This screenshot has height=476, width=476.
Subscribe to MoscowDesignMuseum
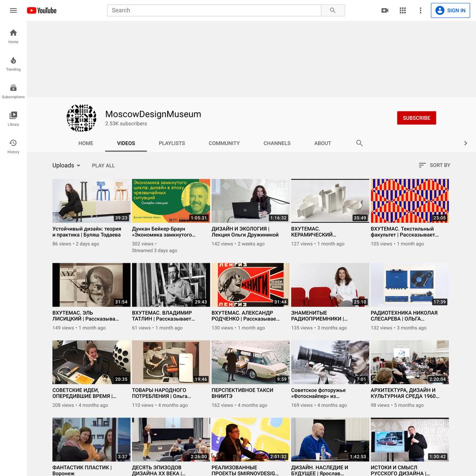point(416,118)
